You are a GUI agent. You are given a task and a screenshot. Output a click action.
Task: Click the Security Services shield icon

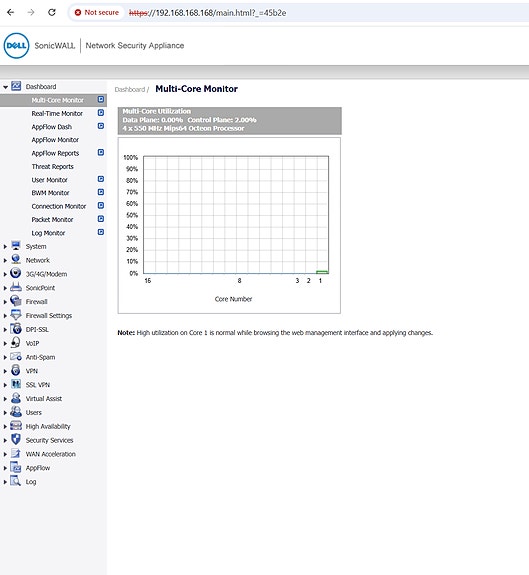pos(15,439)
